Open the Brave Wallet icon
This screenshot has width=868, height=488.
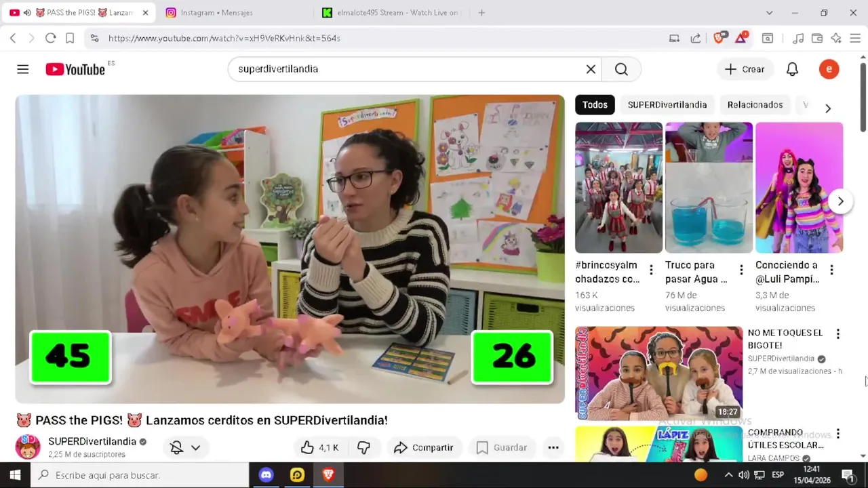(817, 38)
